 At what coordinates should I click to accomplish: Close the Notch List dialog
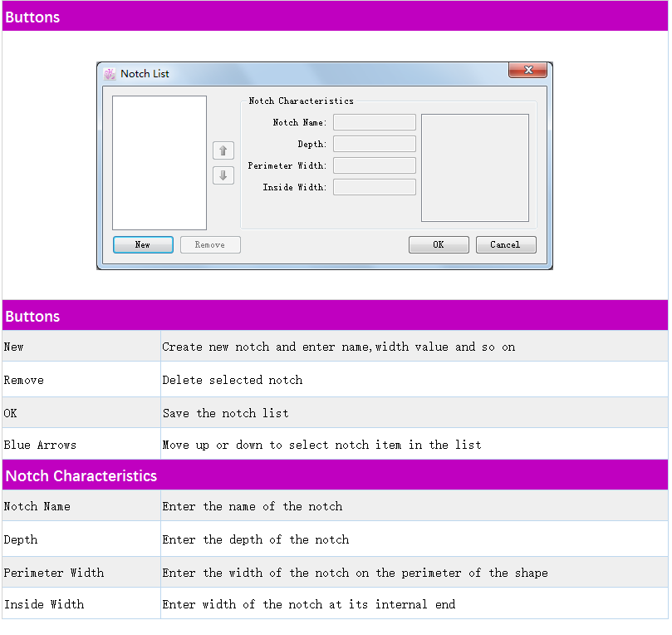(527, 71)
